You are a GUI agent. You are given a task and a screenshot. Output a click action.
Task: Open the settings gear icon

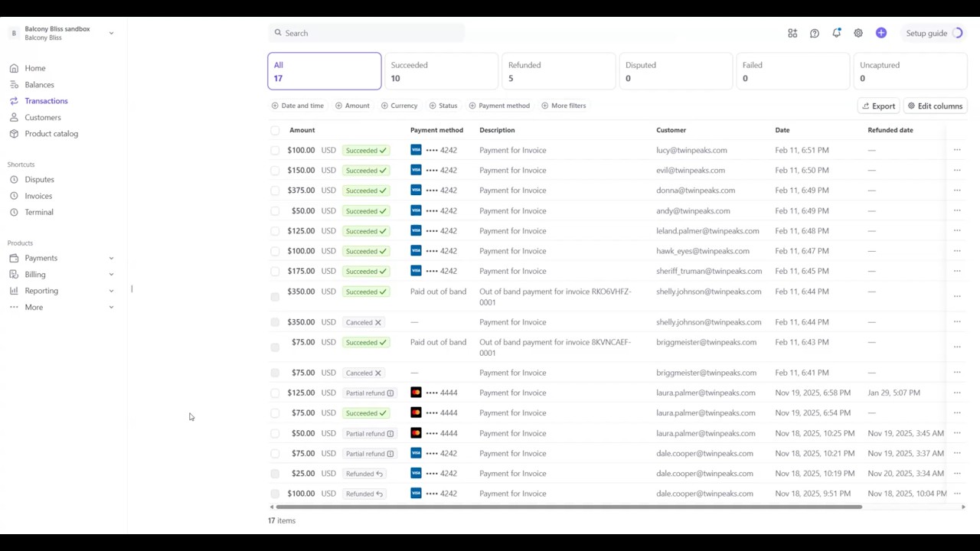(x=858, y=33)
